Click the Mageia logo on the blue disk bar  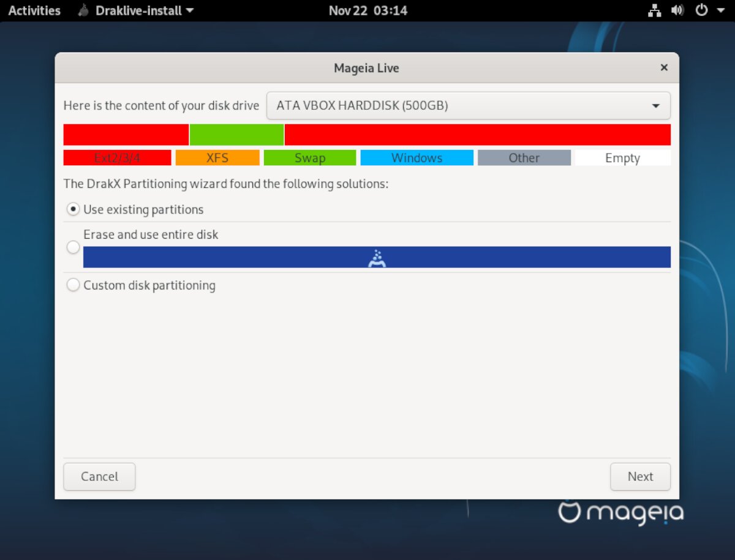click(x=377, y=257)
